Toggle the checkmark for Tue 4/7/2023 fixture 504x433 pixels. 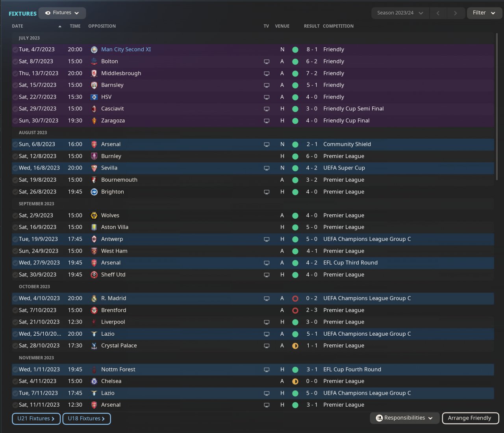click(15, 50)
